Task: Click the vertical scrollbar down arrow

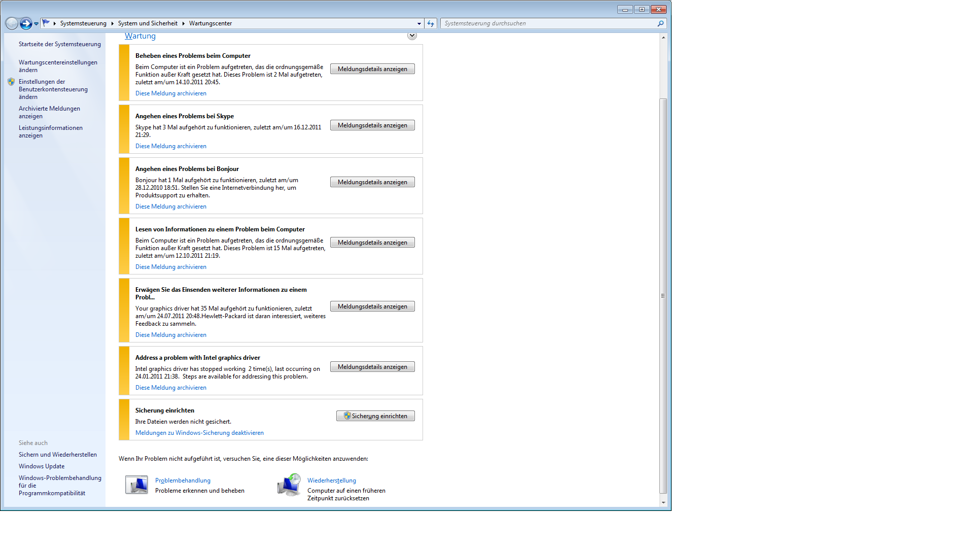Action: (663, 502)
